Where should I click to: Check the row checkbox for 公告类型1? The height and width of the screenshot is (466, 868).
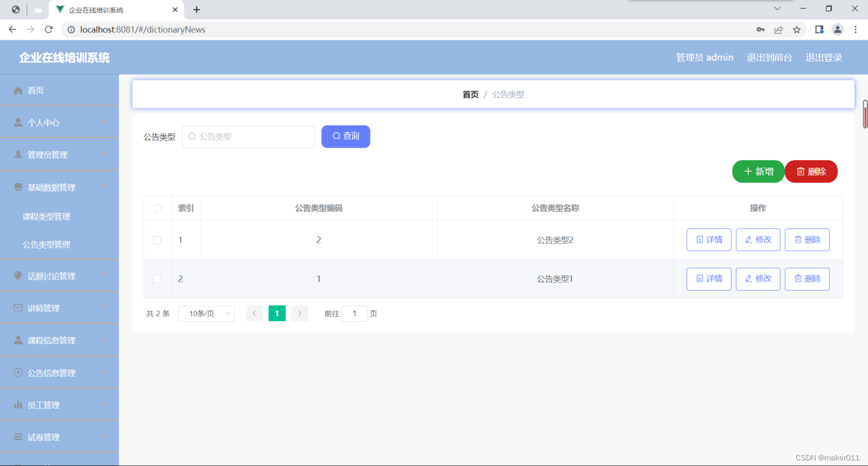coord(157,279)
